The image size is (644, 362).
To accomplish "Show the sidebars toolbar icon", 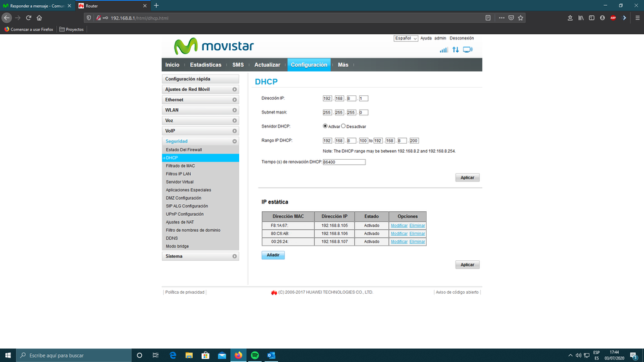I will [591, 17].
